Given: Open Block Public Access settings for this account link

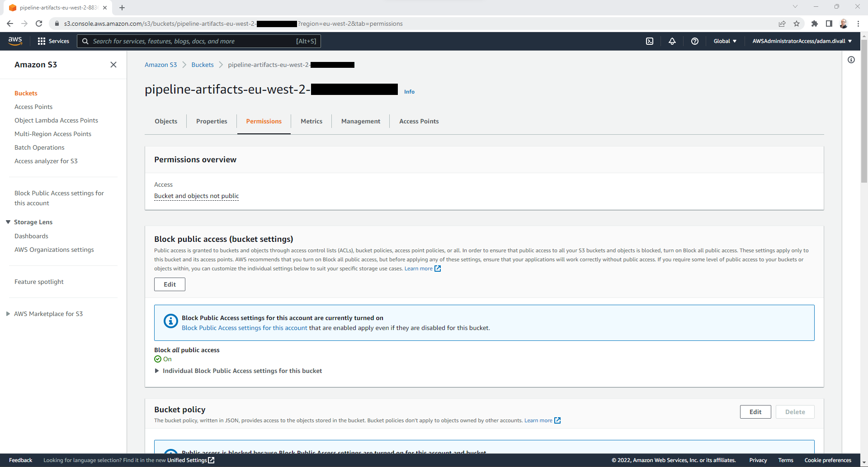Looking at the screenshot, I should click(x=245, y=328).
